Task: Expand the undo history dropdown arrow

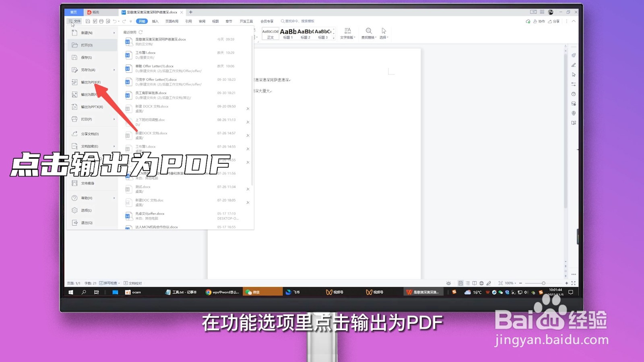Action: click(x=119, y=21)
